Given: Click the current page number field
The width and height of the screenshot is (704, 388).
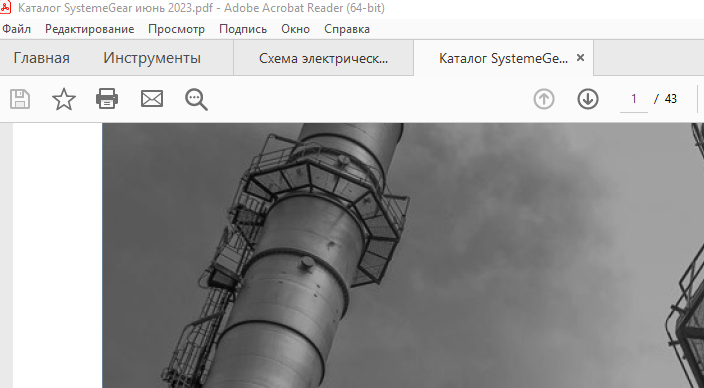Looking at the screenshot, I should tap(634, 99).
